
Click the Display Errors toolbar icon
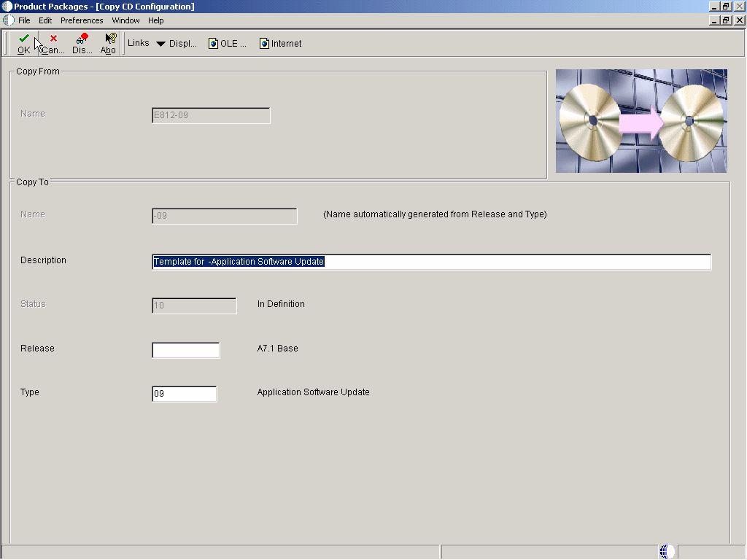click(82, 43)
